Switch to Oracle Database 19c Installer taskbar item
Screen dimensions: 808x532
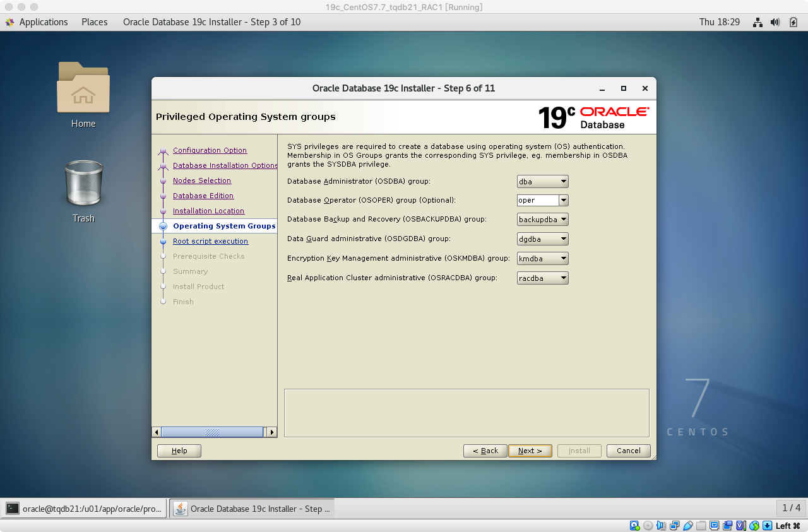[x=252, y=509]
